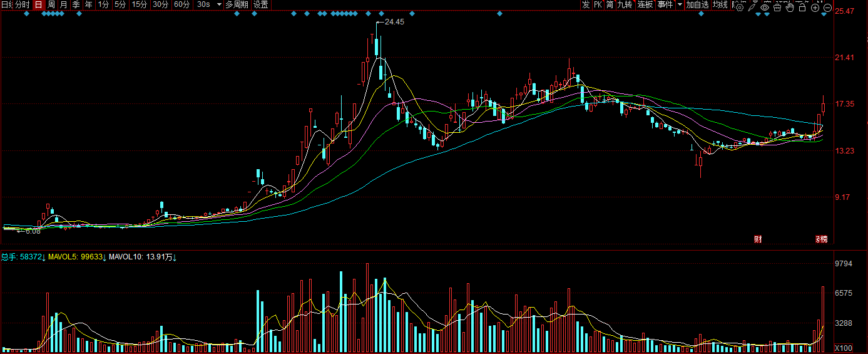Screen dimensions: 868x354
Task: Toggle the 连板 indicator button
Action: 645,4
